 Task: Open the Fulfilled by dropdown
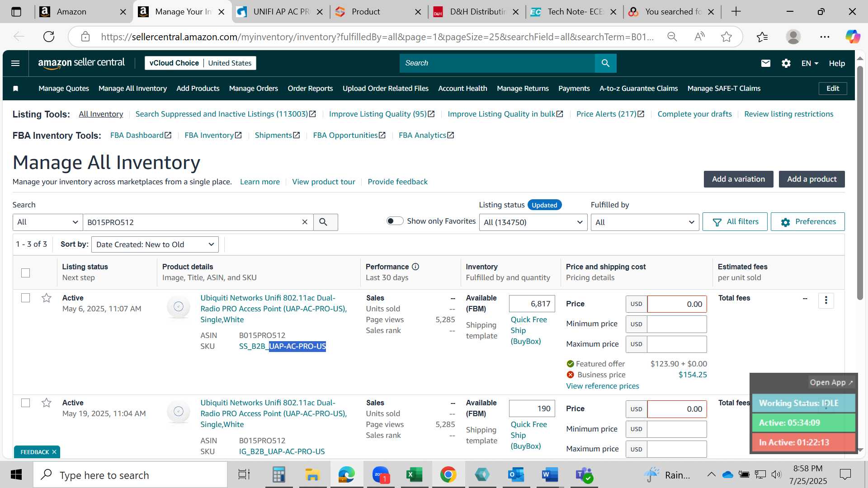tap(645, 222)
